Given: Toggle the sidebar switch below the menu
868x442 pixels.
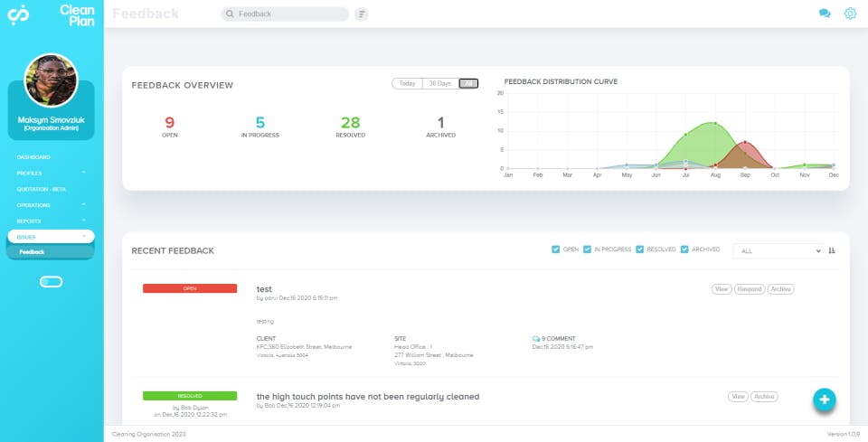Looking at the screenshot, I should [x=52, y=282].
